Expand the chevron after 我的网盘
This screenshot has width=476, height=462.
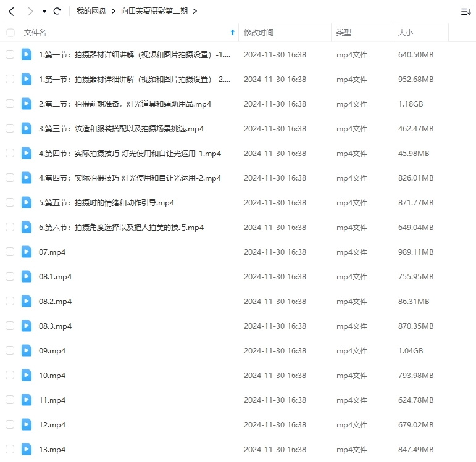pyautogui.click(x=113, y=11)
